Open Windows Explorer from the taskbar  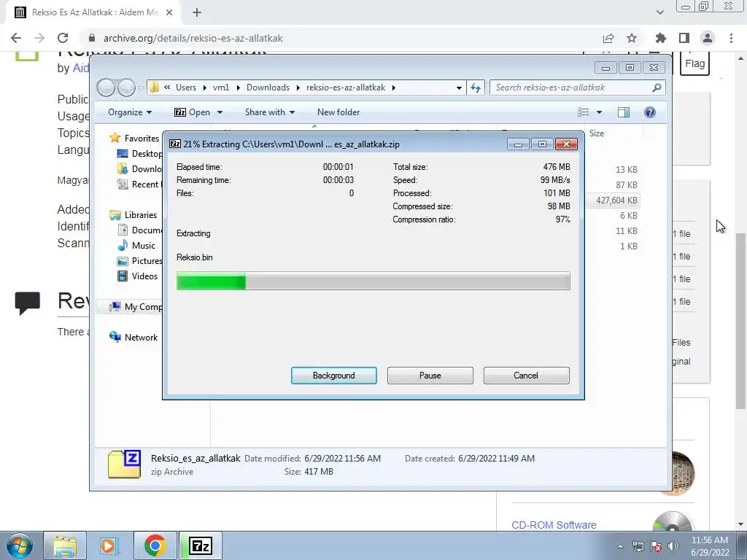coord(65,545)
